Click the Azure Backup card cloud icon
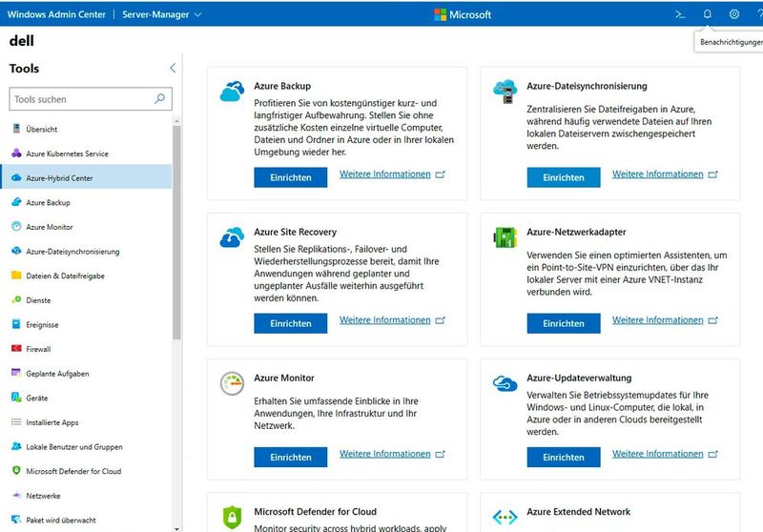Screen dimensions: 763x532 232,92
